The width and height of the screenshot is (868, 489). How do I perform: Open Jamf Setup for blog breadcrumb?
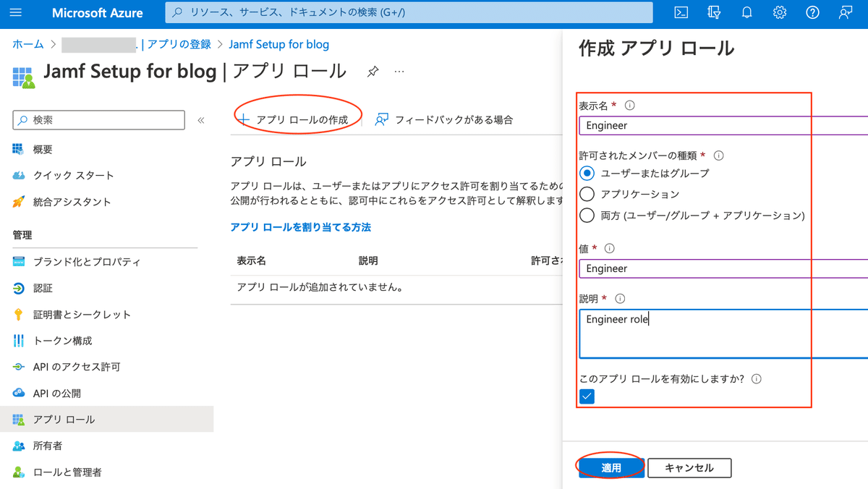278,44
